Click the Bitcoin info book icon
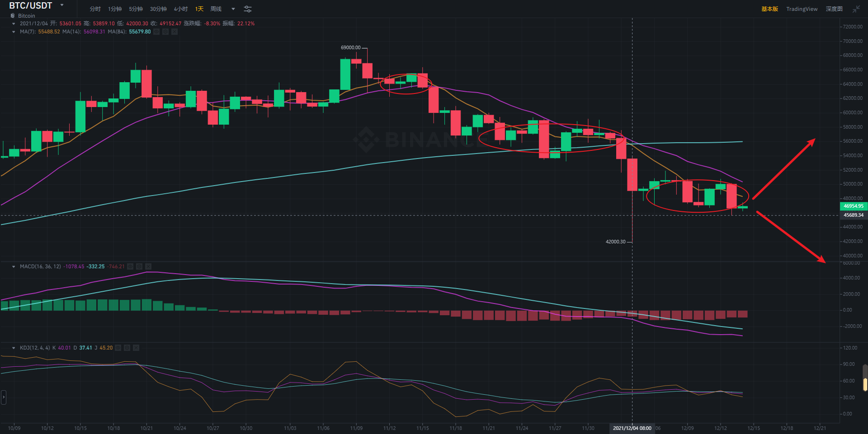The image size is (868, 434). (x=13, y=16)
